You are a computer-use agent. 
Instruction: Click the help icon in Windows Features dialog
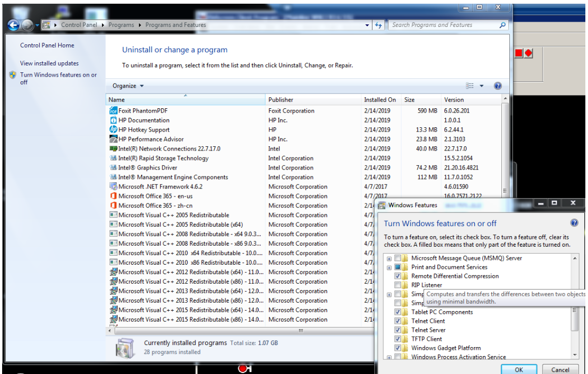click(x=574, y=222)
